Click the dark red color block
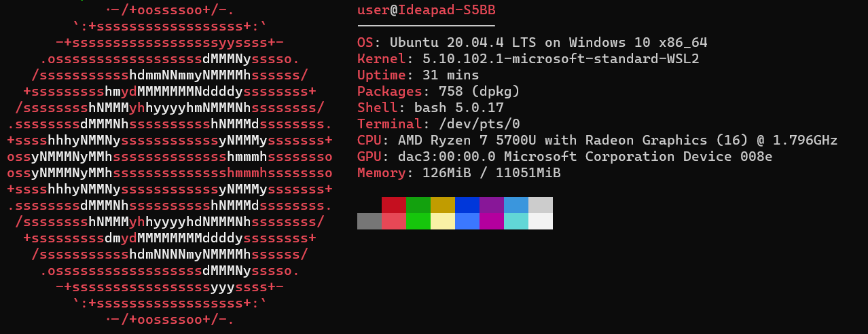The image size is (868, 334). 394,205
